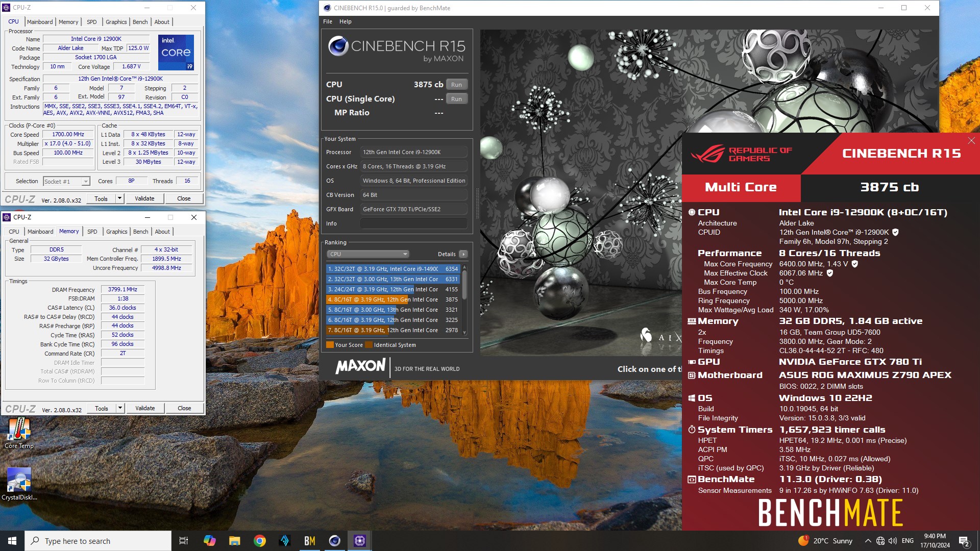The height and width of the screenshot is (551, 980).
Task: Open Bench tab in top CPU-Z window
Action: pyautogui.click(x=140, y=22)
